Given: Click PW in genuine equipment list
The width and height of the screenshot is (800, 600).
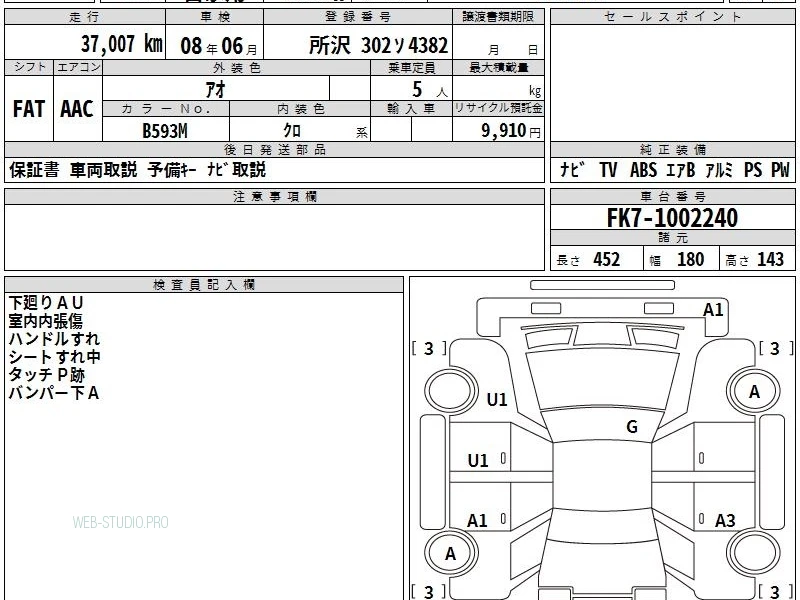Looking at the screenshot, I should coord(780,169).
